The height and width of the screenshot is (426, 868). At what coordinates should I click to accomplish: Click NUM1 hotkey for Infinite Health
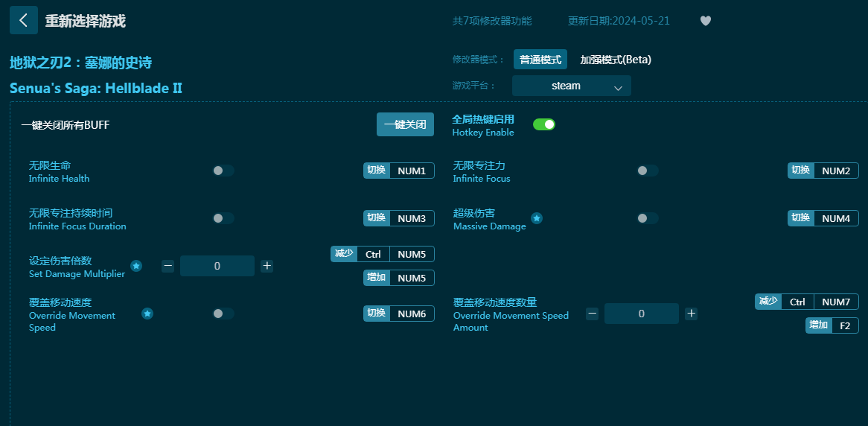pyautogui.click(x=412, y=171)
